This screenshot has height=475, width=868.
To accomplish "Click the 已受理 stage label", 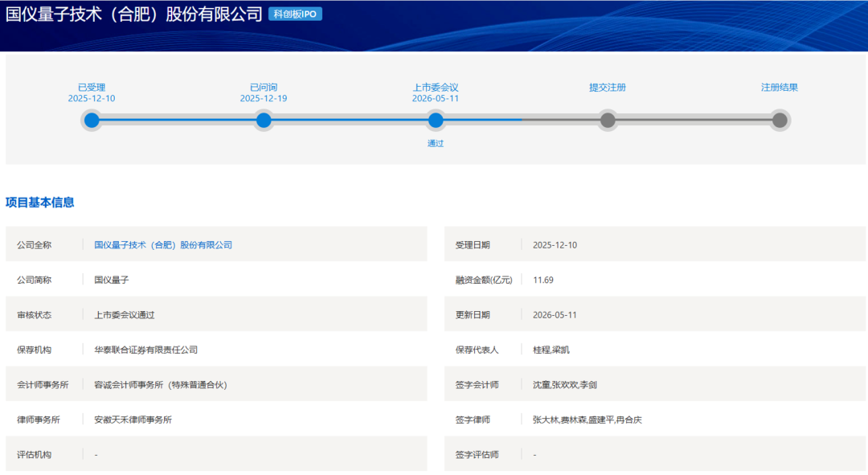I will (x=92, y=88).
